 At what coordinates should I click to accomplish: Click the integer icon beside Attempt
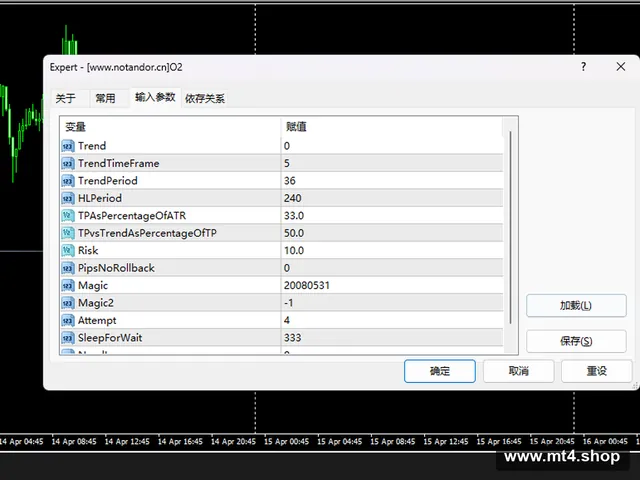(x=68, y=320)
